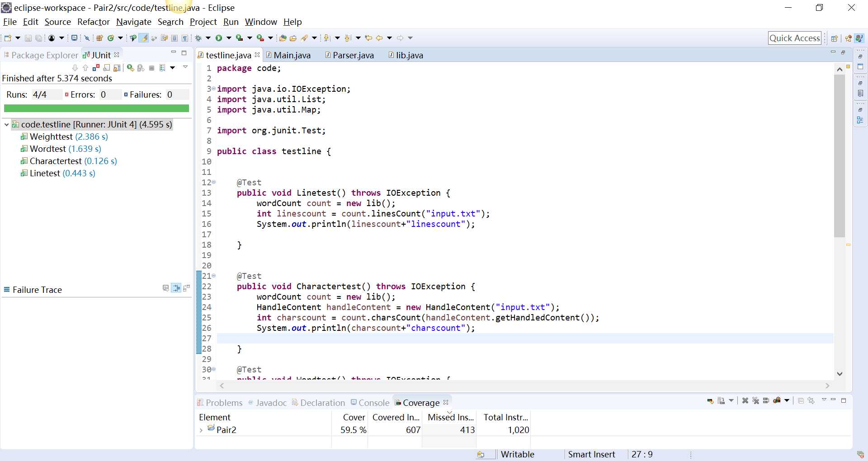Open the Run button dropdown arrow

pos(229,38)
